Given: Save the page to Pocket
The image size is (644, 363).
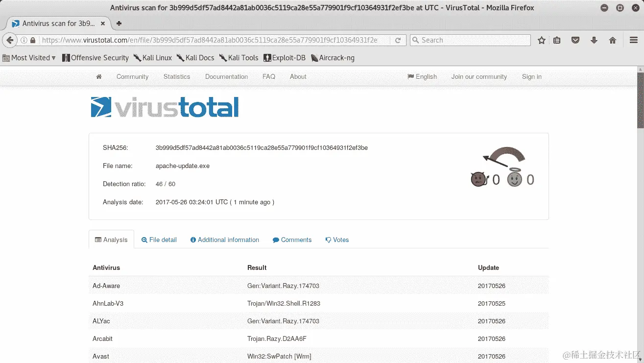Looking at the screenshot, I should pos(576,40).
